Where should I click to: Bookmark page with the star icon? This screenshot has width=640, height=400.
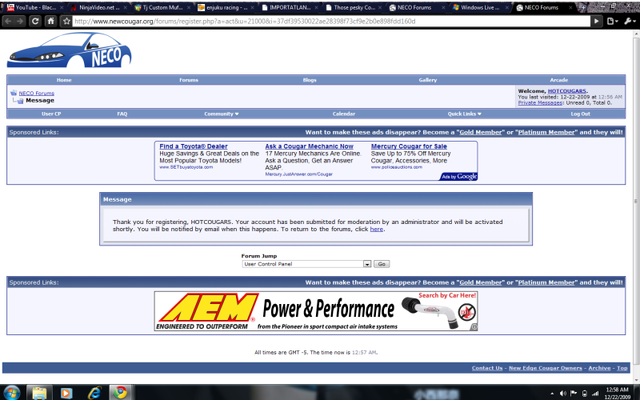pos(65,21)
